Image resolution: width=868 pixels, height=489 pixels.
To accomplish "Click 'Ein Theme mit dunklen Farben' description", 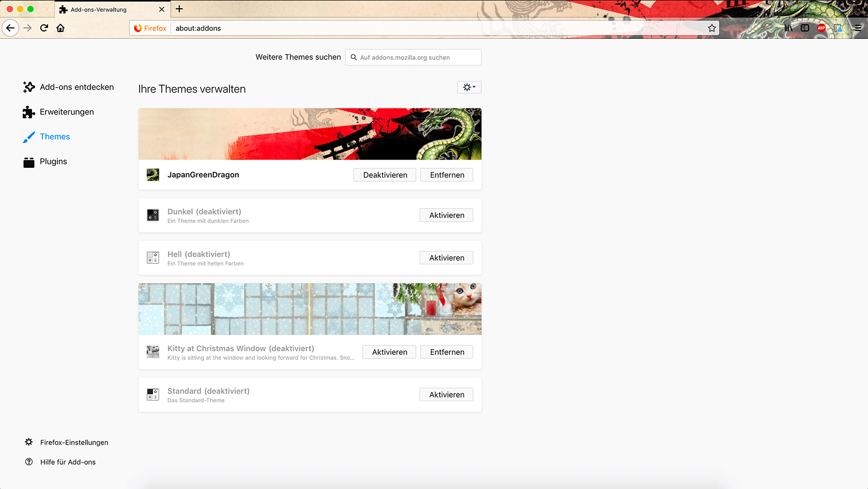I will pyautogui.click(x=208, y=221).
